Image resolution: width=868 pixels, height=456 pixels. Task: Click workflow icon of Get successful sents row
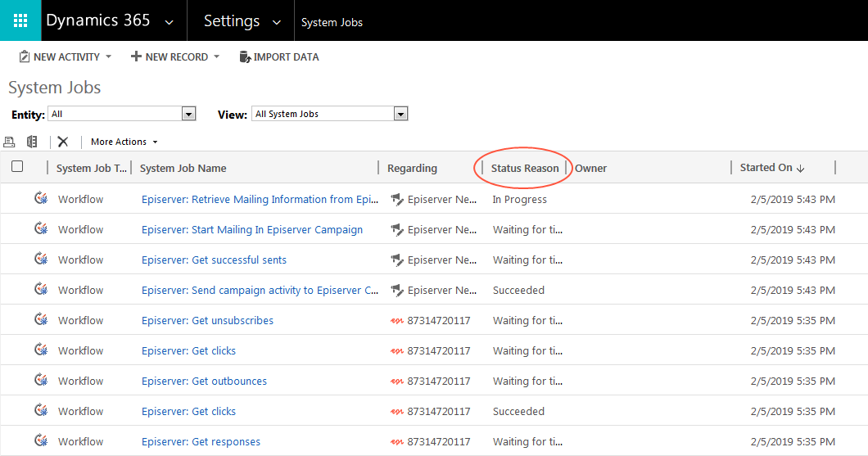(41, 259)
